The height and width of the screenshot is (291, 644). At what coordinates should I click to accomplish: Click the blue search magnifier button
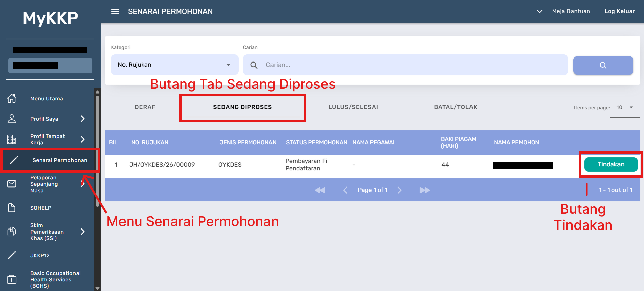pos(603,65)
